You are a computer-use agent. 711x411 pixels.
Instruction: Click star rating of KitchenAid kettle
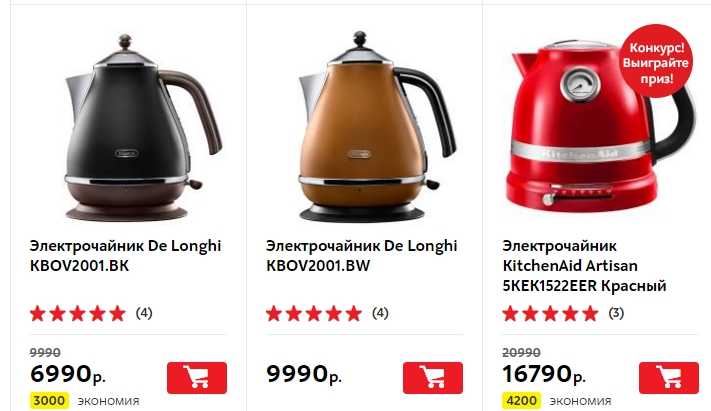[x=550, y=313]
